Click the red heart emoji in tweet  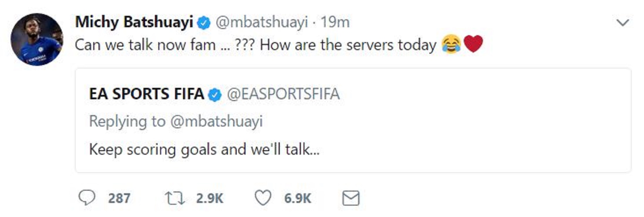pyautogui.click(x=473, y=44)
